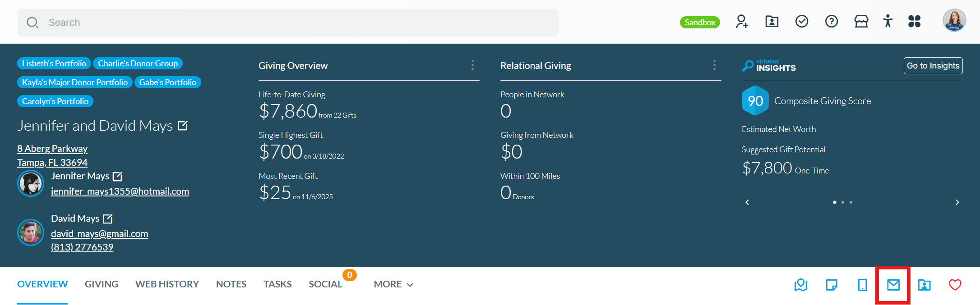Click the People in Network label
This screenshot has width=980, height=305.
(532, 95)
